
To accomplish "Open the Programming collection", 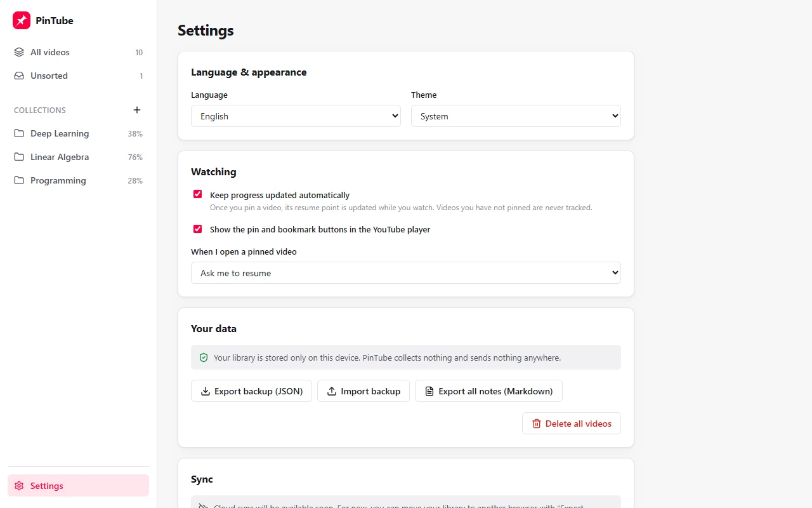I will [78, 180].
